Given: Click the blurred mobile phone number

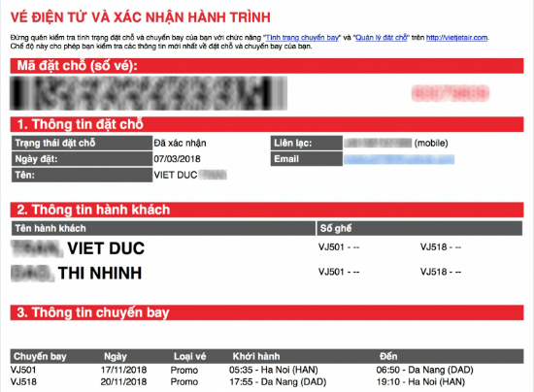Looking at the screenshot, I should [378, 143].
